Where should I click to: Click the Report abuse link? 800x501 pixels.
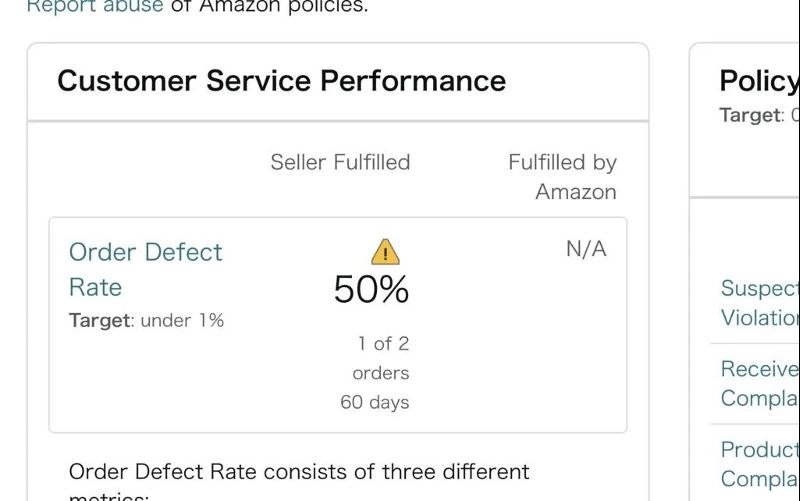[x=94, y=6]
